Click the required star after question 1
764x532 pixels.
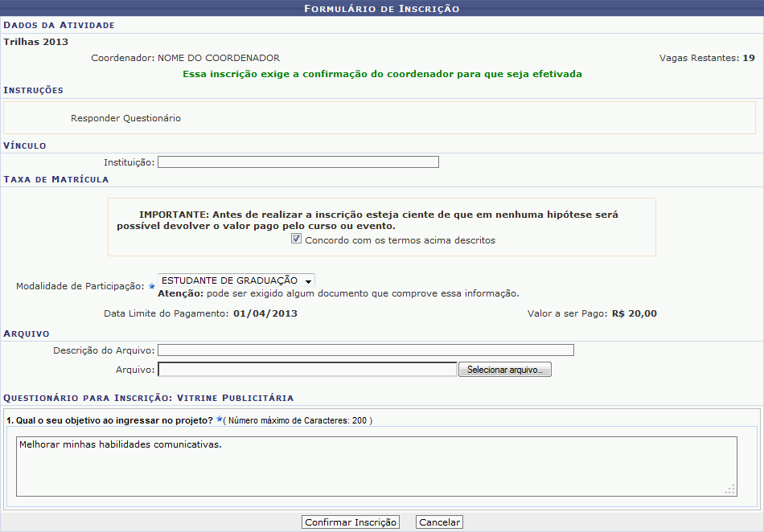(219, 419)
